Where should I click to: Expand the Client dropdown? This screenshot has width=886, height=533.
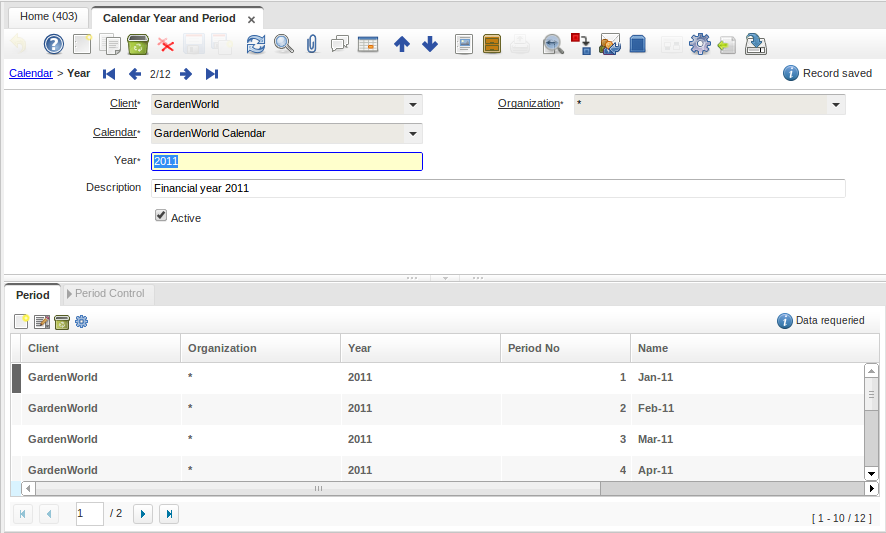point(412,105)
